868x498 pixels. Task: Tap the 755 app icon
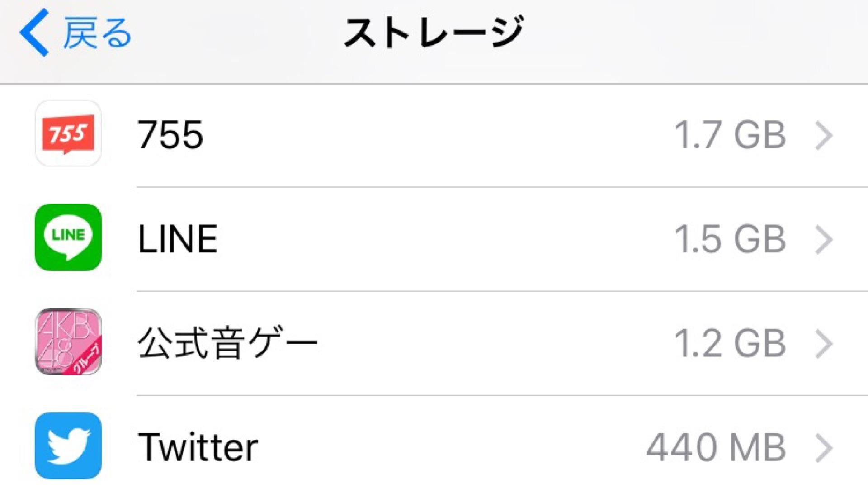68,133
